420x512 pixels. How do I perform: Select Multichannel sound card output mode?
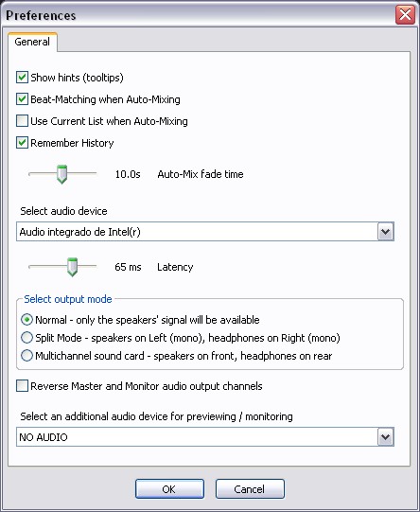point(26,356)
